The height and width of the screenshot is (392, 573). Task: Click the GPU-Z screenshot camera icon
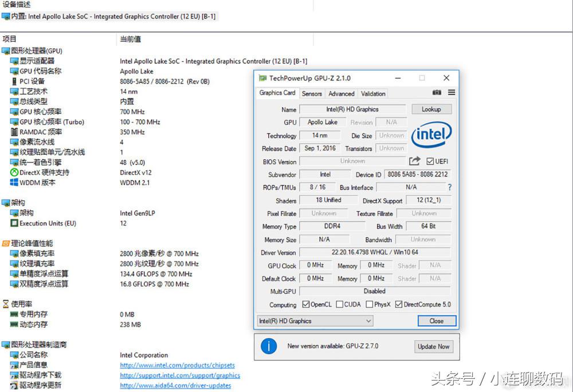pos(437,92)
